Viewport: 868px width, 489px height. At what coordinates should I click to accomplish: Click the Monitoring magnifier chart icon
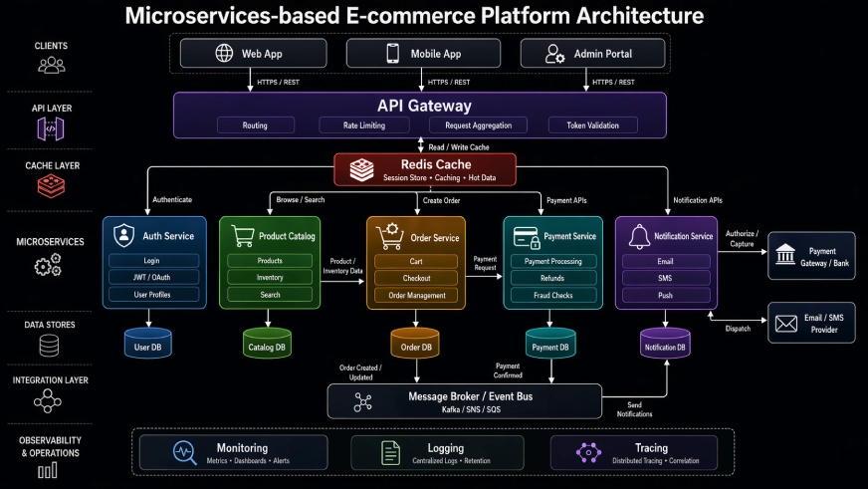184,452
